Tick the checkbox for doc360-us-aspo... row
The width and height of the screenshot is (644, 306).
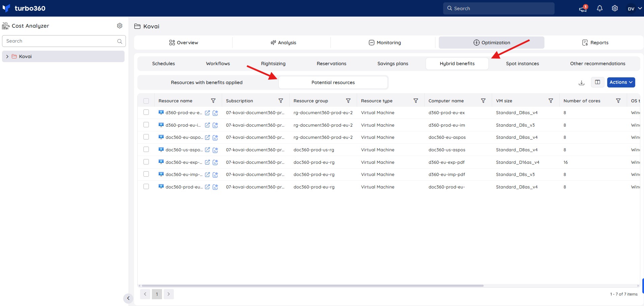[x=146, y=149]
